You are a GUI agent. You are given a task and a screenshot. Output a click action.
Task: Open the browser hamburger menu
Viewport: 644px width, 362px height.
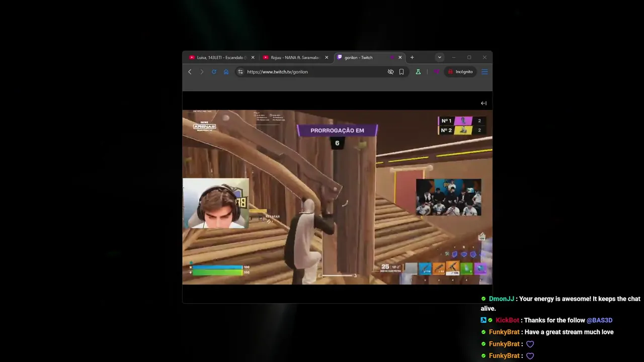coord(485,72)
